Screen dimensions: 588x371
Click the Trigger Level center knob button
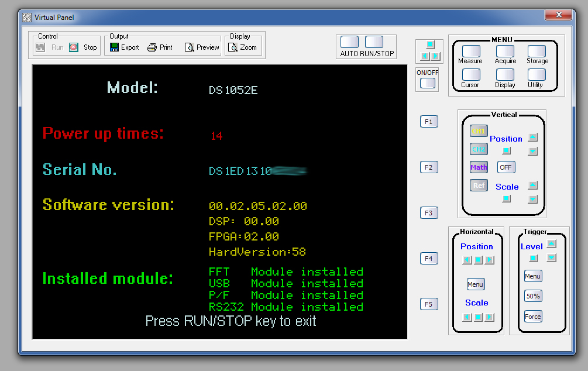coord(533,258)
